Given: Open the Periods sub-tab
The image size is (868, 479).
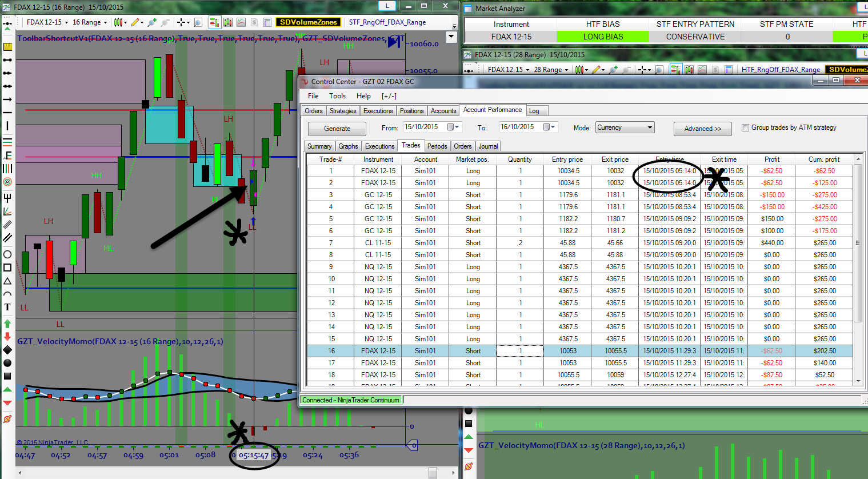Looking at the screenshot, I should coord(437,146).
